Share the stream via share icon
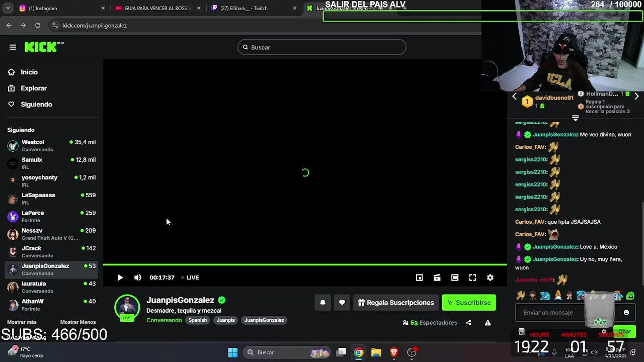The width and height of the screenshot is (644, 362). pos(468,323)
